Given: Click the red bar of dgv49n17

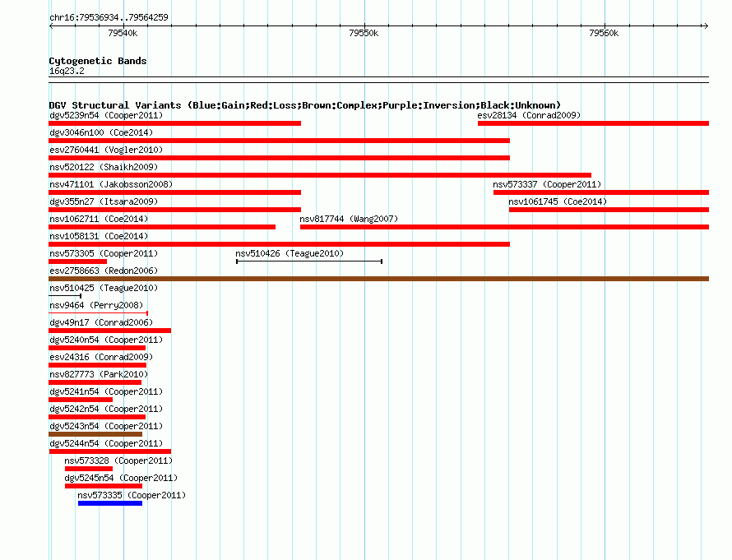Looking at the screenshot, I should (x=109, y=331).
